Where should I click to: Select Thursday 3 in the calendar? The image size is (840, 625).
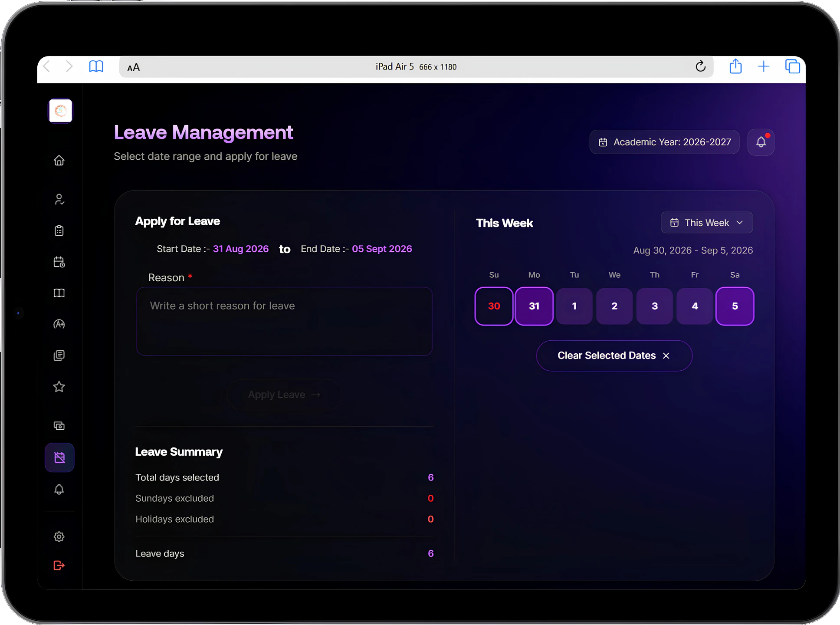click(655, 306)
